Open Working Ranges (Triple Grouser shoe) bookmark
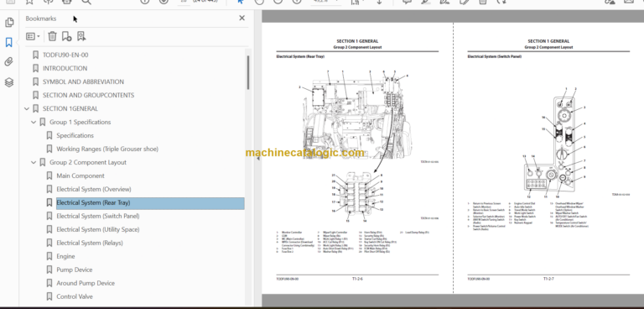The height and width of the screenshot is (309, 644). (x=107, y=149)
